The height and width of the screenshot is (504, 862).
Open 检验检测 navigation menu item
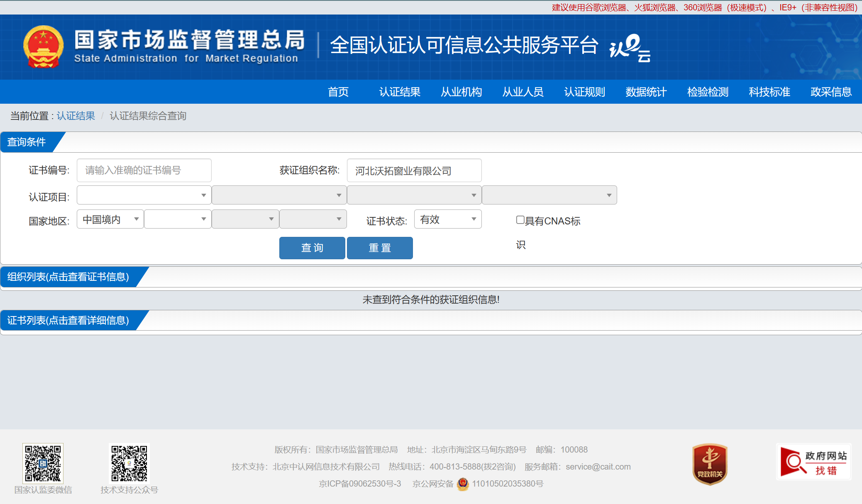(x=708, y=92)
